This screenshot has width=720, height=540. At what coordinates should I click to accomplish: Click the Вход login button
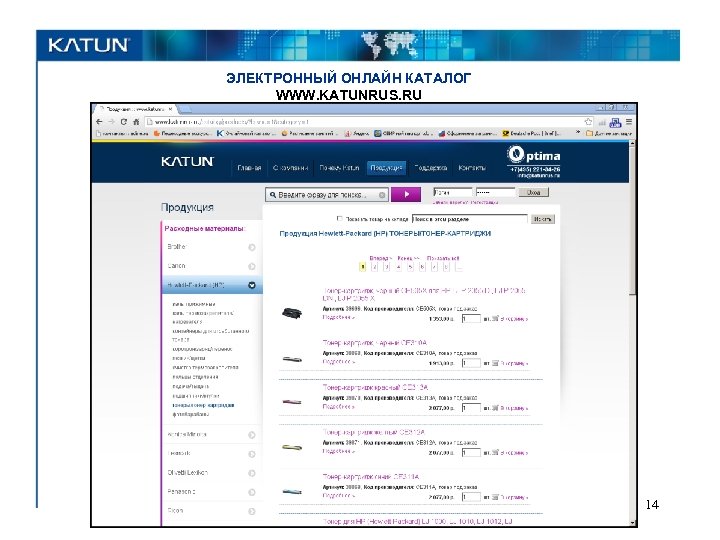click(534, 192)
